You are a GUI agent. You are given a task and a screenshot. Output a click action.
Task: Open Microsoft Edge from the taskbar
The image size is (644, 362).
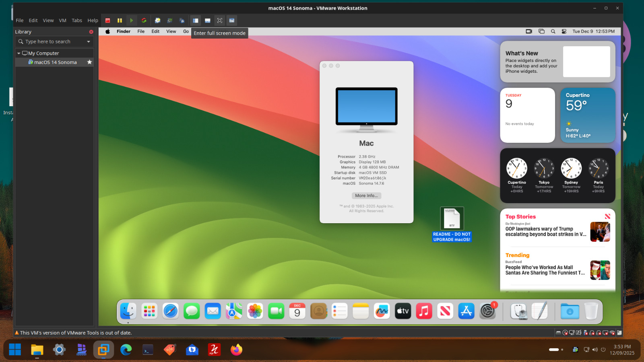pos(126,350)
